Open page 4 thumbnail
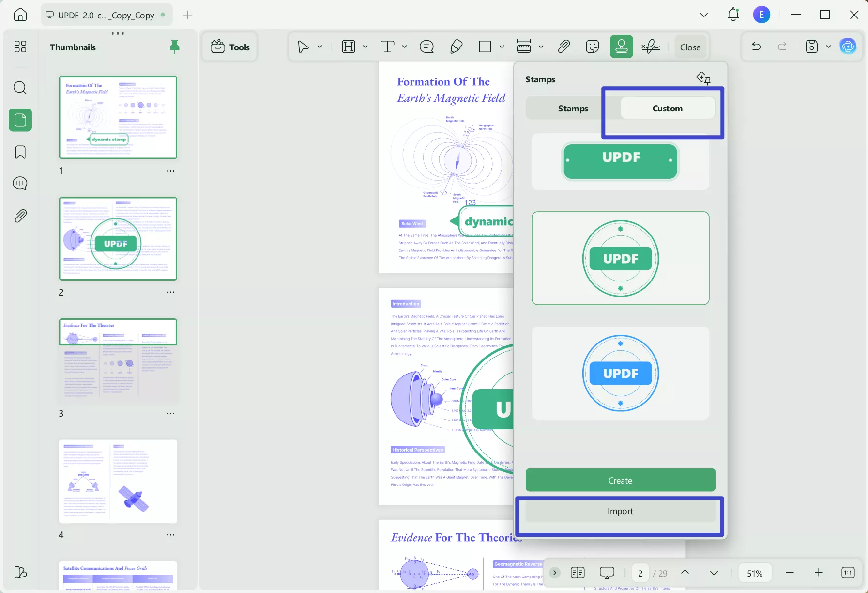The height and width of the screenshot is (593, 868). click(118, 482)
